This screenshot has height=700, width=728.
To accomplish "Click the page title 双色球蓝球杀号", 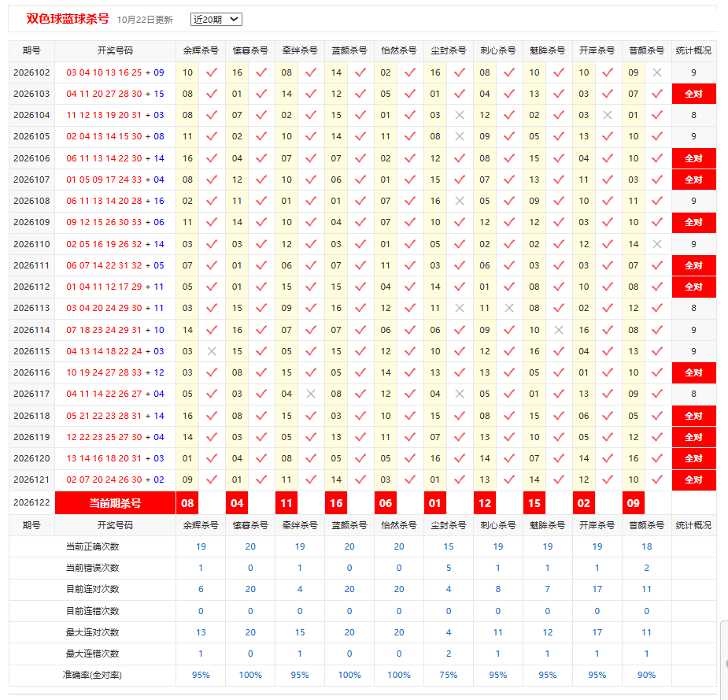I will [68, 19].
